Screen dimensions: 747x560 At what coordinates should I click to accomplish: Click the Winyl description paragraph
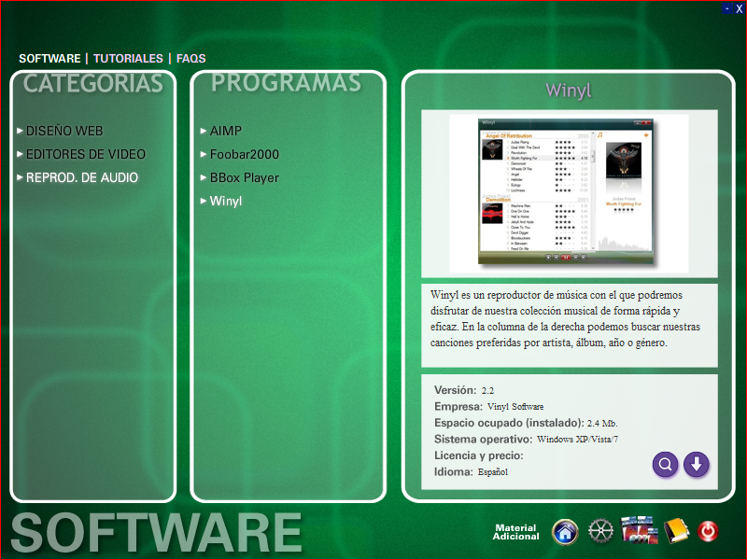[x=565, y=318]
